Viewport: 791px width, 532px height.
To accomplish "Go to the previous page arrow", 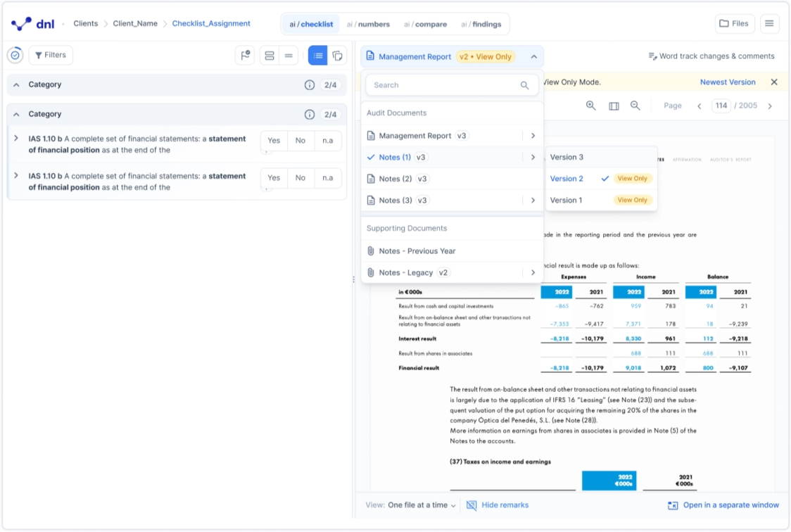I will [700, 106].
